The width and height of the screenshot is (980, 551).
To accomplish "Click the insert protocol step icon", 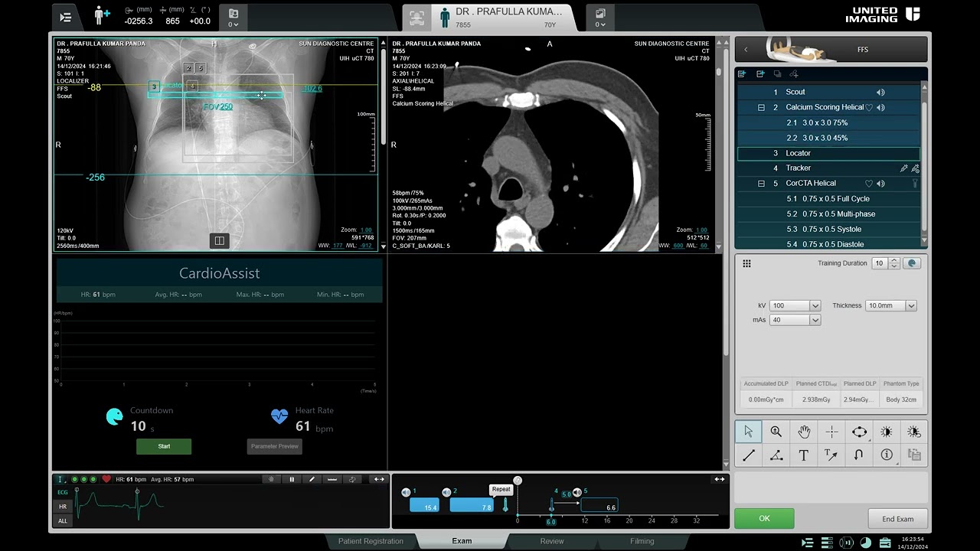I will (760, 74).
